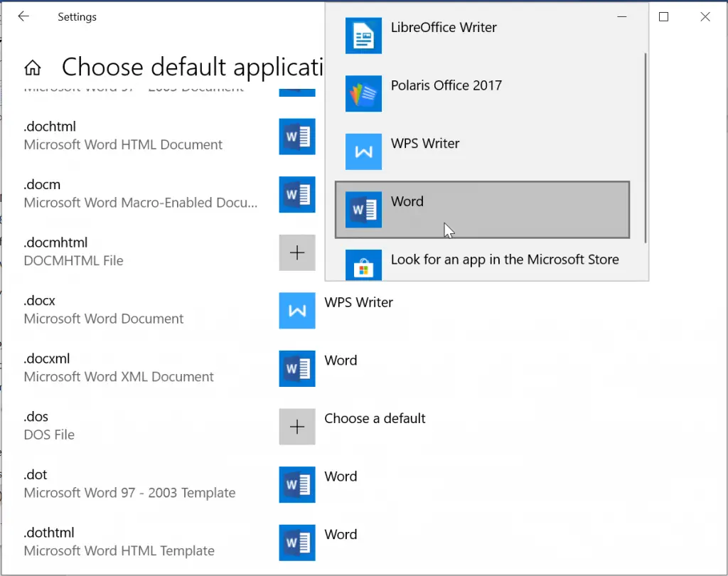728x576 pixels.
Task: Click the Word icon beside .dothtml
Action: pos(297,543)
